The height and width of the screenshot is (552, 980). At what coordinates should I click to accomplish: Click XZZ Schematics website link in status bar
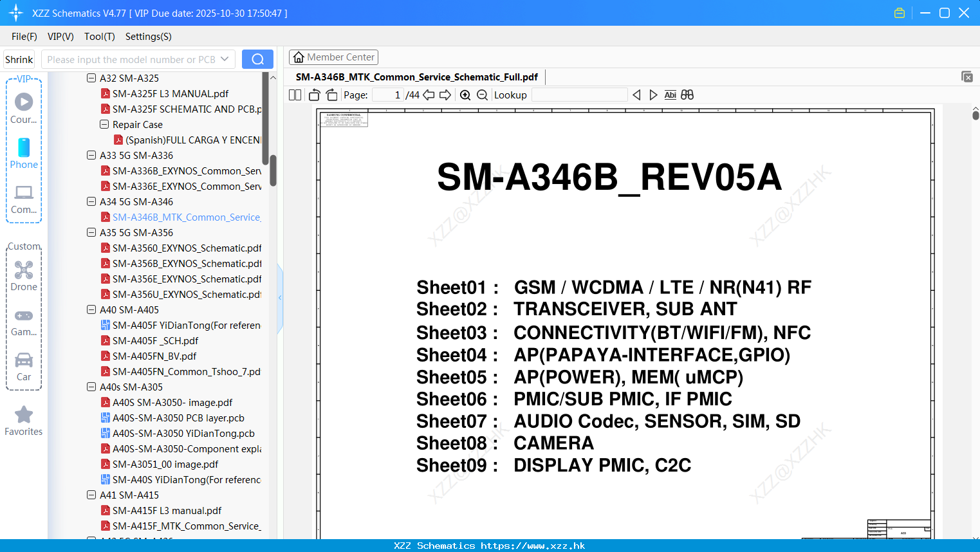tap(490, 546)
